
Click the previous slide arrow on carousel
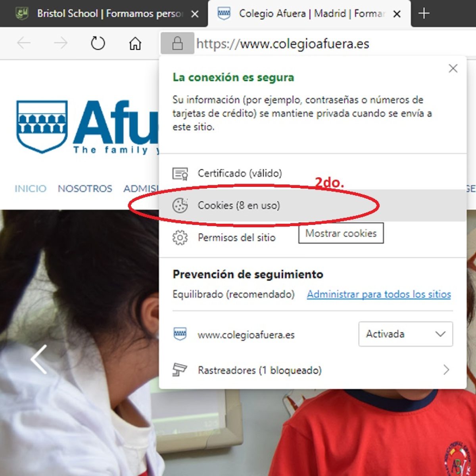39,359
